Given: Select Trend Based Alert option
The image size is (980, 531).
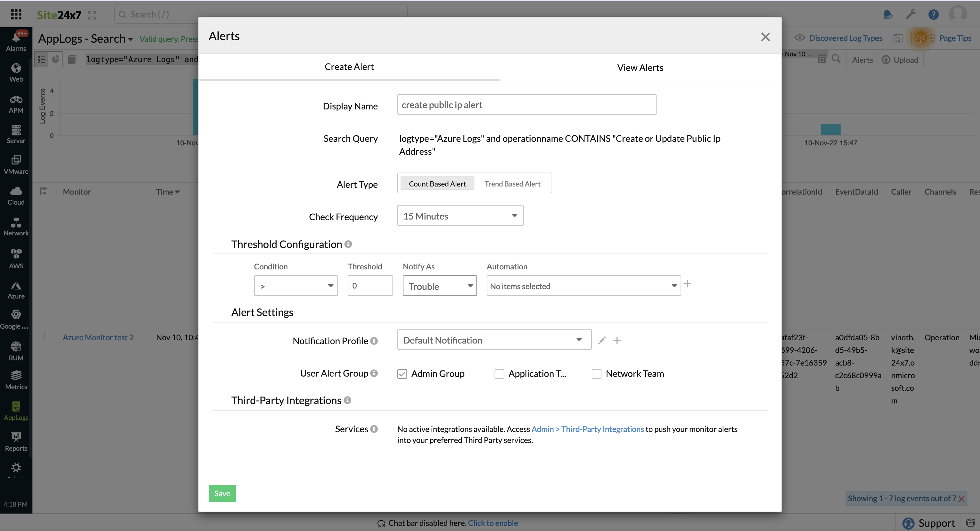Looking at the screenshot, I should (x=512, y=184).
